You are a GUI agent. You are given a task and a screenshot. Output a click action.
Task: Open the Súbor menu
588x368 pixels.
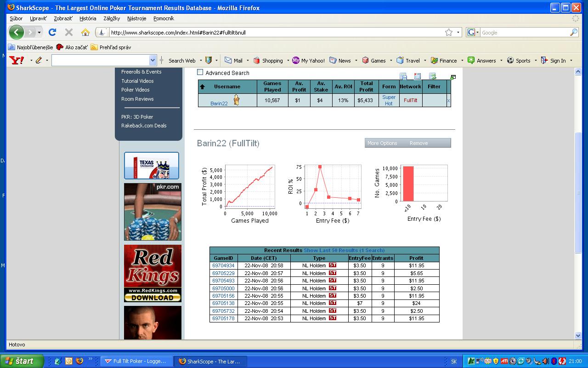[16, 18]
